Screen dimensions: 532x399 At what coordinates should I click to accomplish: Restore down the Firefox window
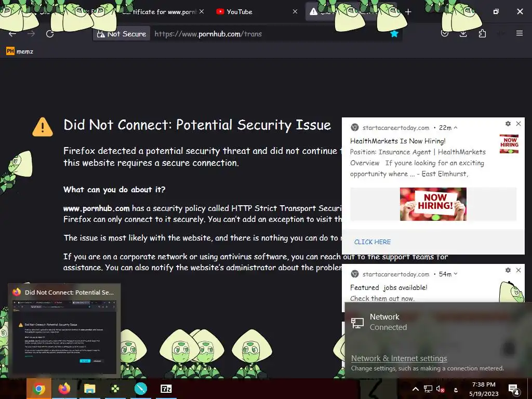[x=496, y=11]
